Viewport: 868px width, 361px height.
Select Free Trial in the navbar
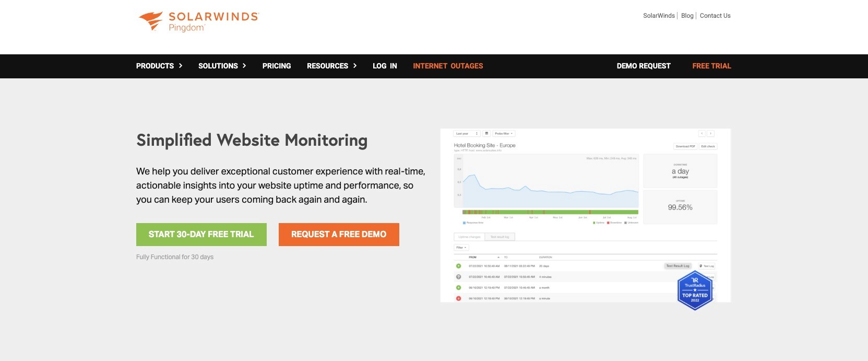click(x=711, y=66)
